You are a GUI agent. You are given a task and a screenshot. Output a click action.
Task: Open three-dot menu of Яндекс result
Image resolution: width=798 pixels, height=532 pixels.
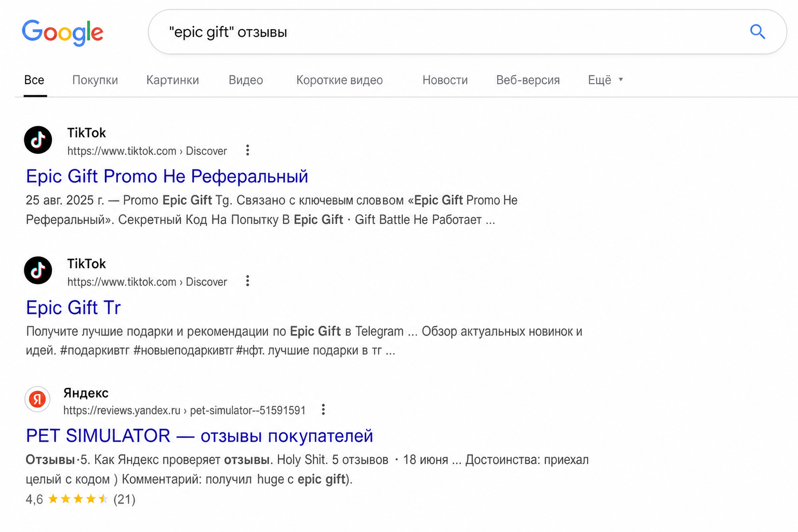pos(323,409)
